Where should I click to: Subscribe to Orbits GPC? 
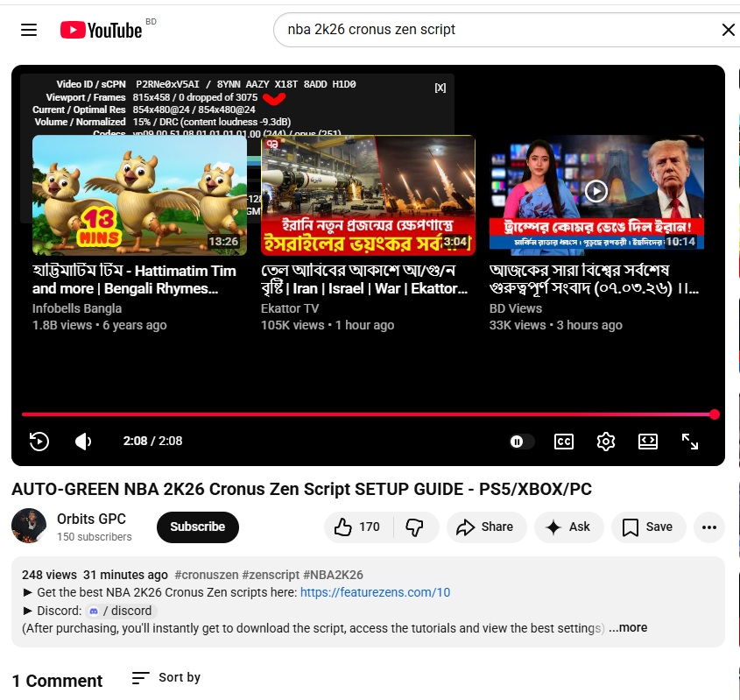click(197, 527)
